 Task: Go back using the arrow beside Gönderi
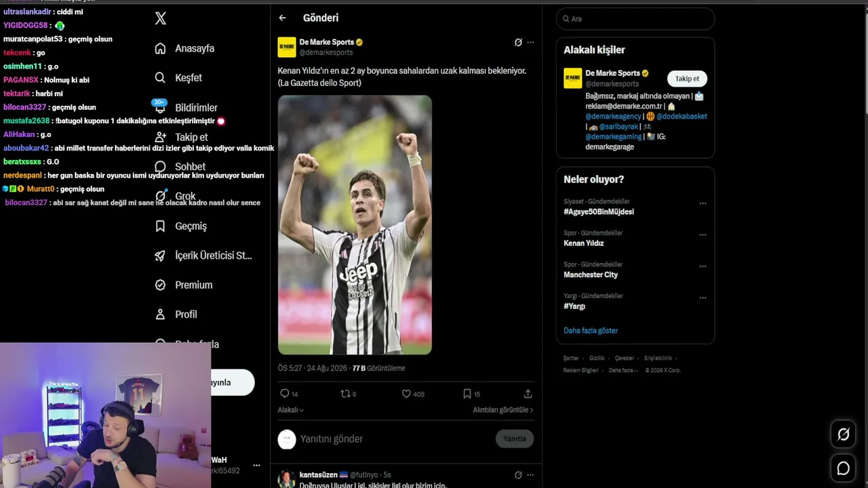click(282, 18)
